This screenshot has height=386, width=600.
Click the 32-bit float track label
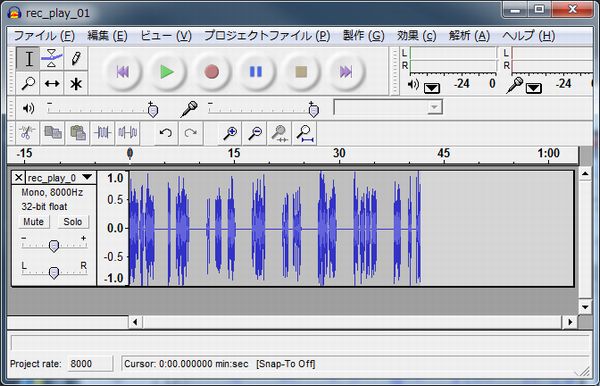click(x=44, y=207)
